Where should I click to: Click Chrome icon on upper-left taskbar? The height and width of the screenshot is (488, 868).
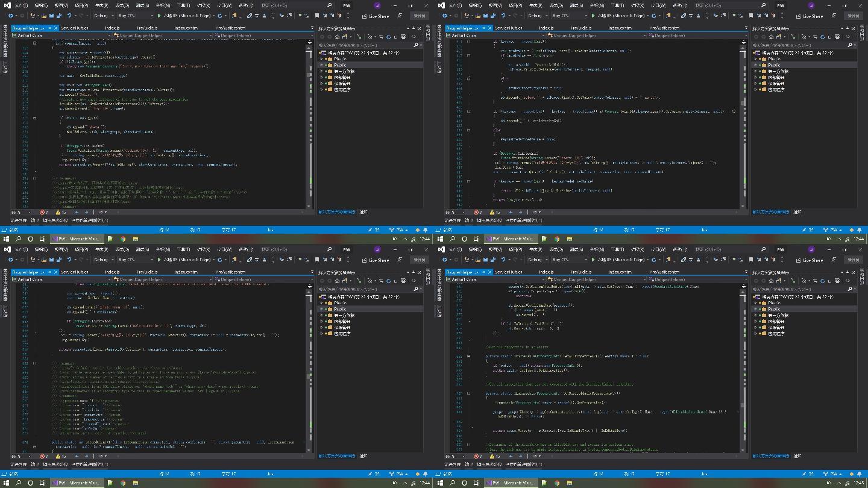[x=123, y=239]
